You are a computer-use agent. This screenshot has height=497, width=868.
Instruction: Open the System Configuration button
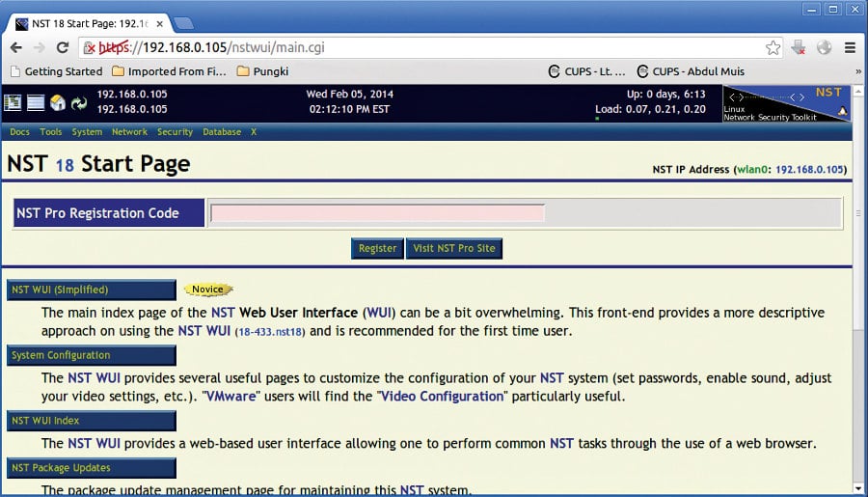[x=92, y=355]
